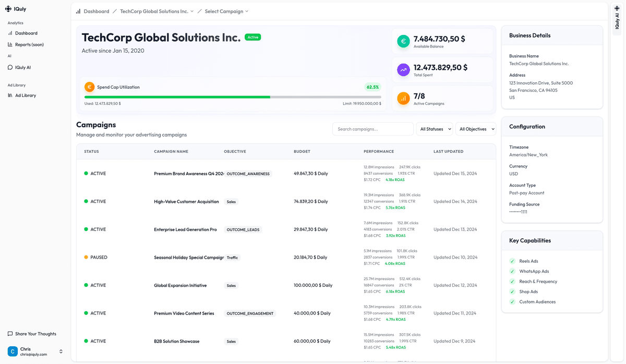Viewport: 626px width, 364px height.
Task: Expand the TechCorp Global Solutions breadcrumb dropdown
Action: pyautogui.click(x=192, y=10)
